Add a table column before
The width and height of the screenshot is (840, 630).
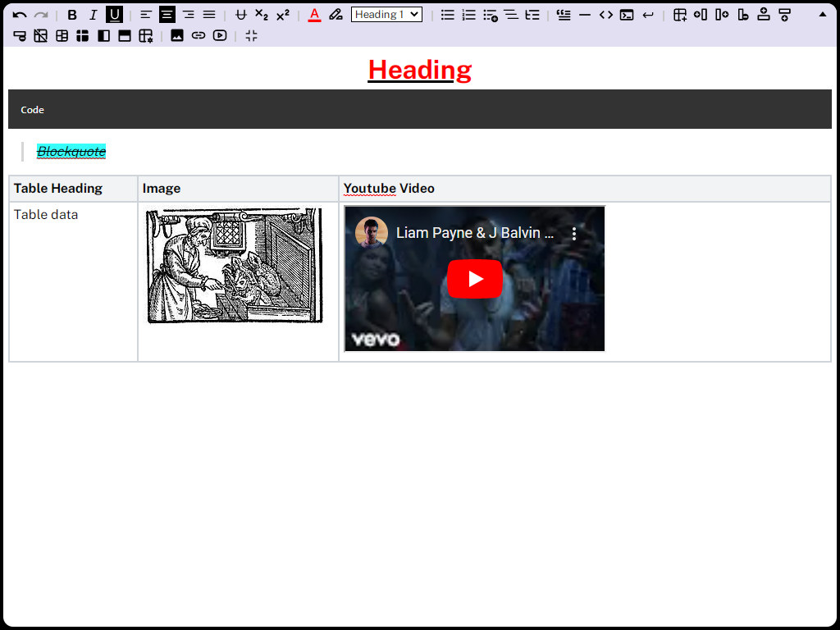tap(701, 15)
